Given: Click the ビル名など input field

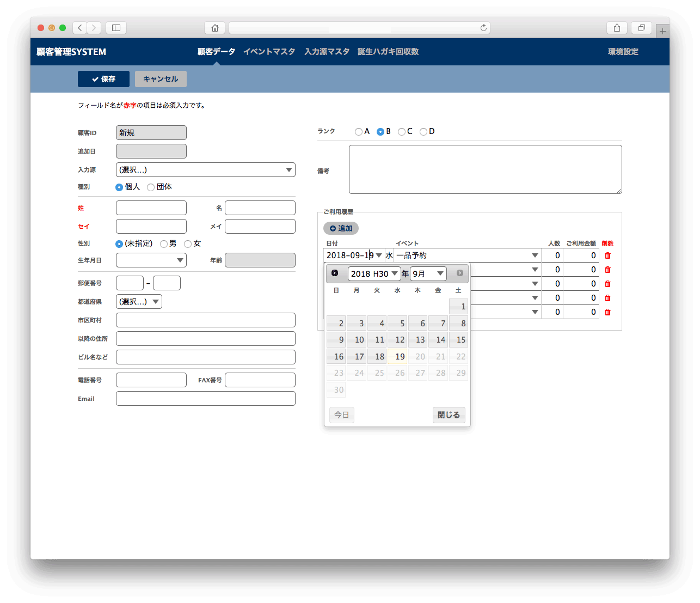Looking at the screenshot, I should 206,357.
